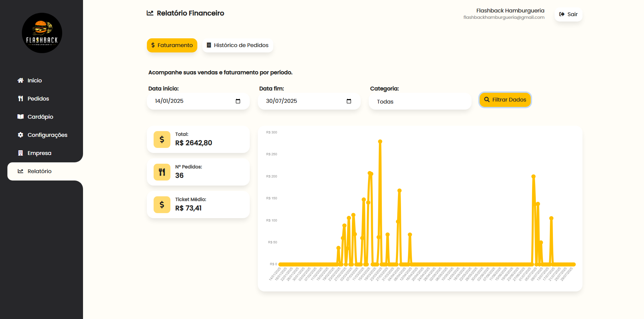Click the Flashback Hamburgueria logo
Image resolution: width=644 pixels, height=319 pixels.
coord(42,33)
